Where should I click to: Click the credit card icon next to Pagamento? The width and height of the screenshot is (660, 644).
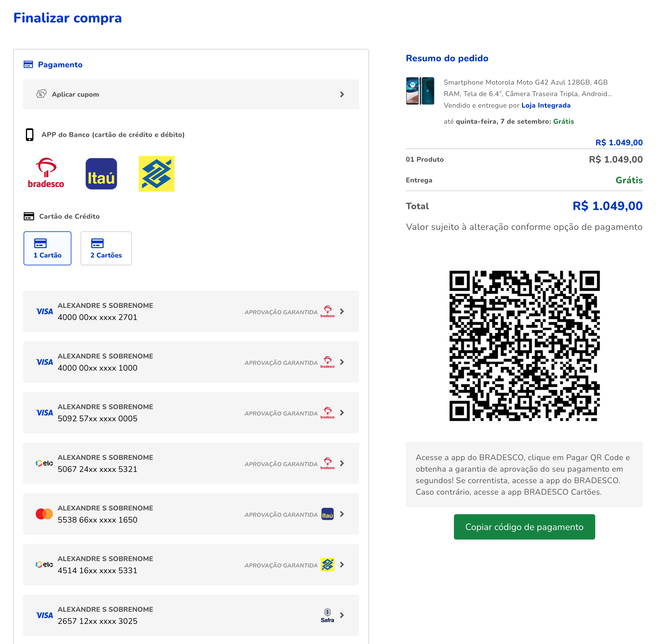tap(28, 64)
